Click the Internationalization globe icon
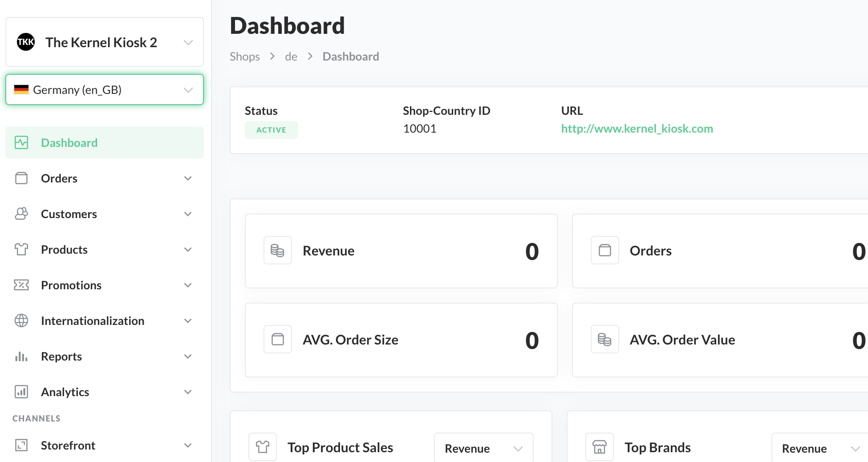Image resolution: width=868 pixels, height=462 pixels. [x=21, y=320]
